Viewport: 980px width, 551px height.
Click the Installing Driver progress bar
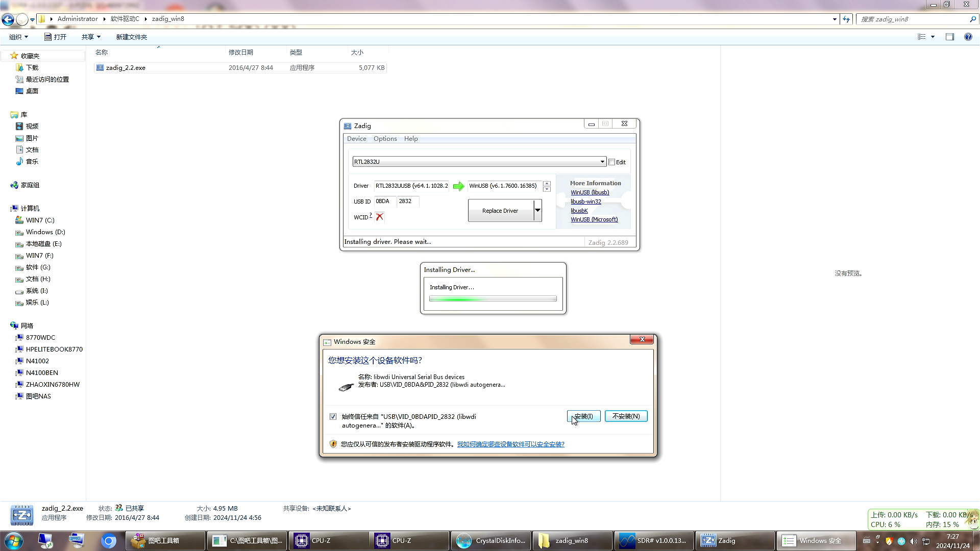493,299
